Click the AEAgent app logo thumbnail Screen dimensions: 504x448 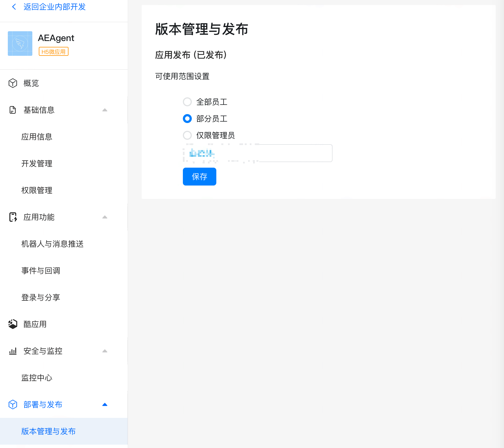click(20, 44)
